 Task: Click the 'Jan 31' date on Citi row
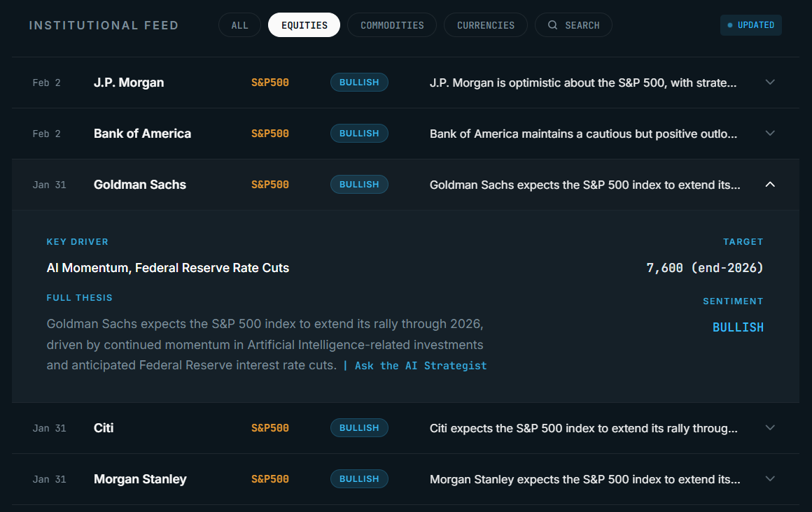(x=49, y=429)
